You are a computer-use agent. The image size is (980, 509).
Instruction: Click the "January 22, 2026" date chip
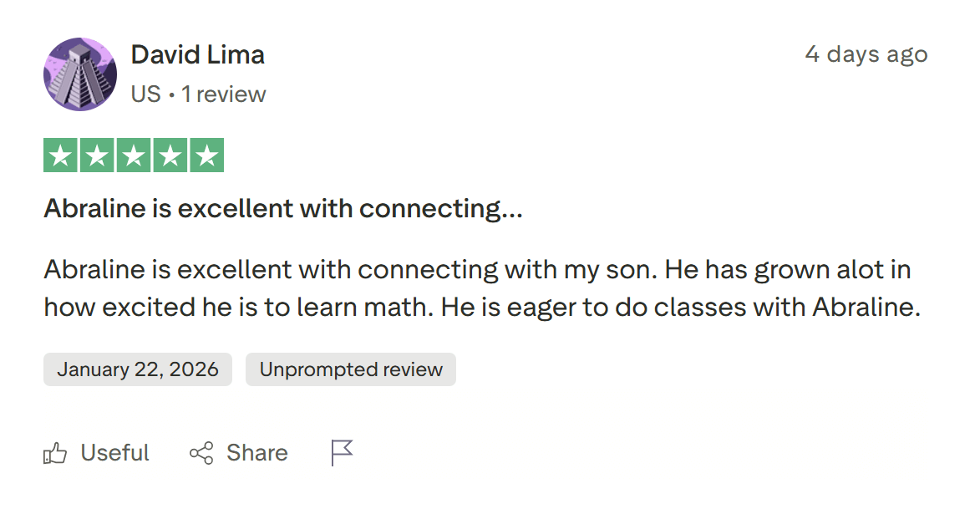138,369
